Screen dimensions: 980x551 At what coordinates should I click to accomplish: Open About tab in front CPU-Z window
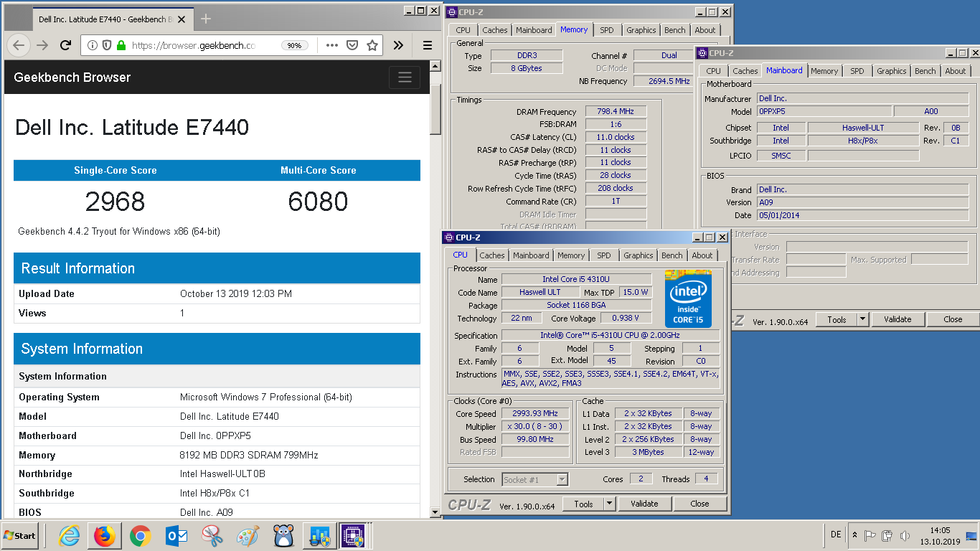tap(702, 255)
